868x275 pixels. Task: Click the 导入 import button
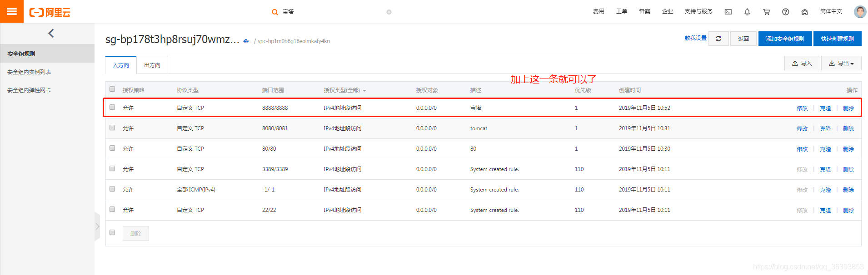[802, 64]
